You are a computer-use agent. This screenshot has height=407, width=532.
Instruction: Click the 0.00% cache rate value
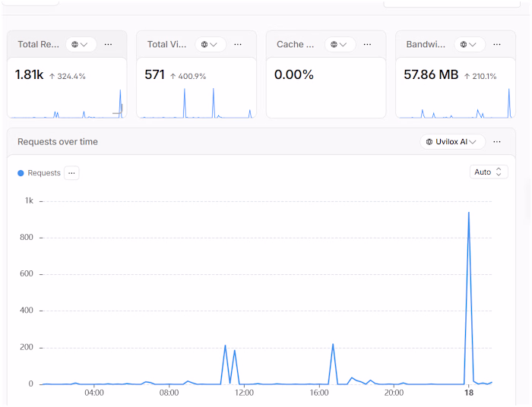[294, 74]
